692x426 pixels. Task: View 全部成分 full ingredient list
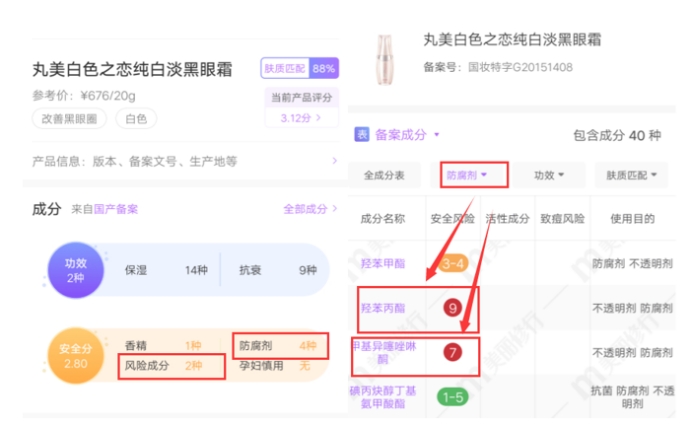point(310,209)
